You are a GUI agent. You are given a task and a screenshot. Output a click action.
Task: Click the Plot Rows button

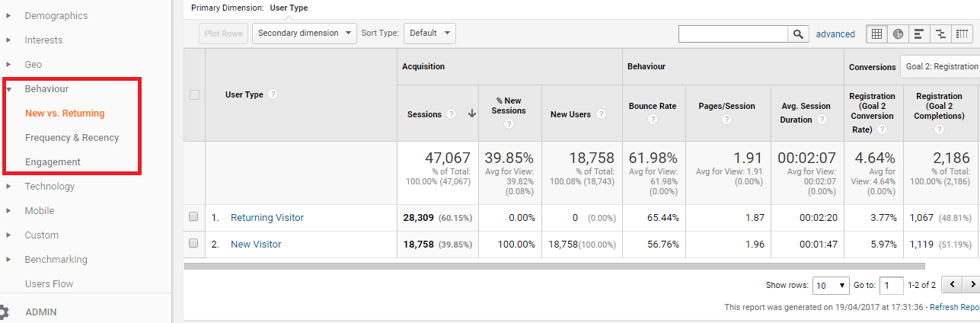pos(224,34)
